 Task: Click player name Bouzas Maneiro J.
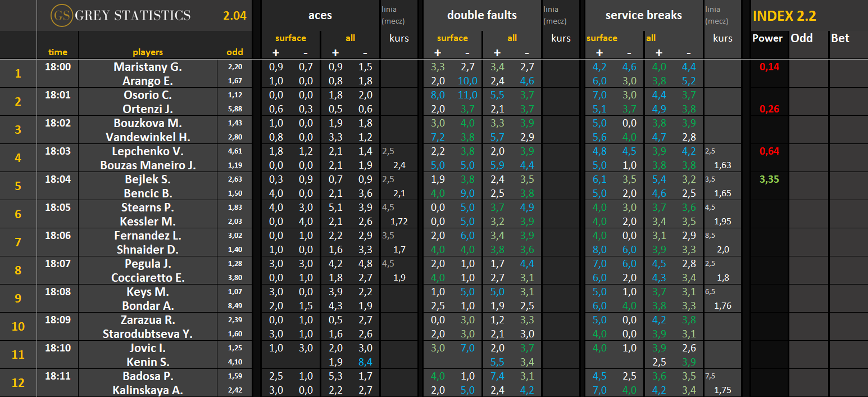click(148, 165)
